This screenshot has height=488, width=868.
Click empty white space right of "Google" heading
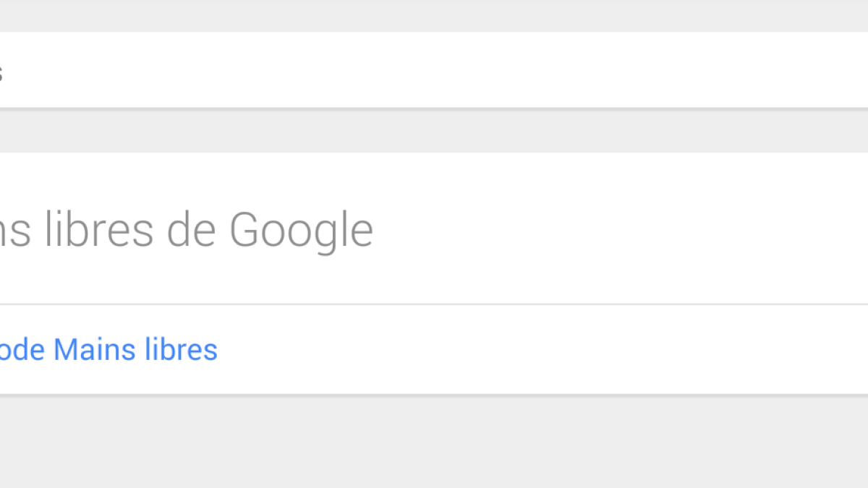[615, 230]
